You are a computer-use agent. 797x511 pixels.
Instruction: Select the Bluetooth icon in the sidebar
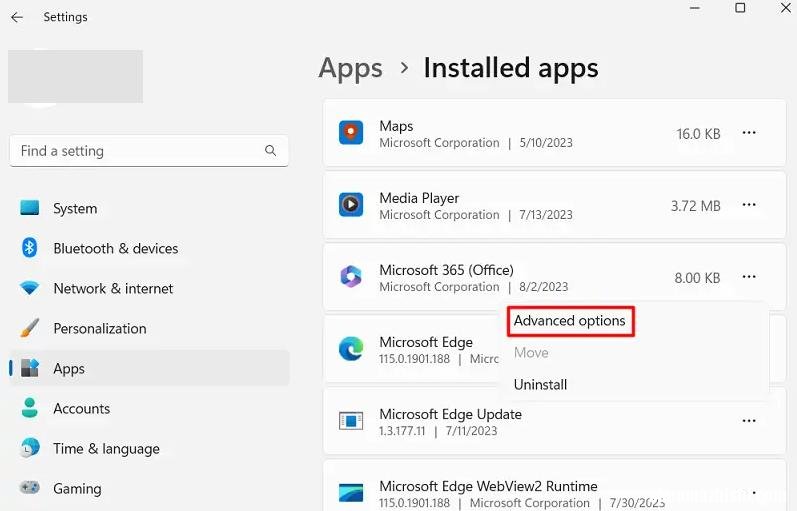(29, 248)
